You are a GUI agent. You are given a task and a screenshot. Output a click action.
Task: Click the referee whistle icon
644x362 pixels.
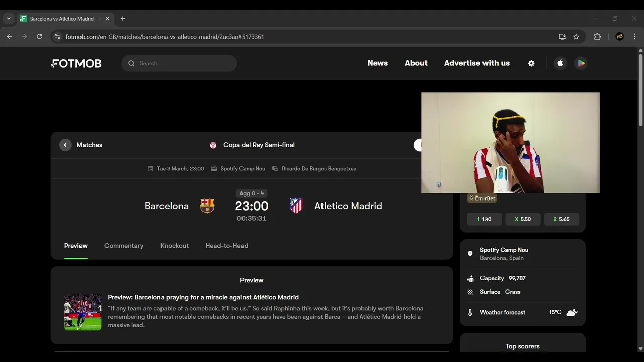point(275,169)
